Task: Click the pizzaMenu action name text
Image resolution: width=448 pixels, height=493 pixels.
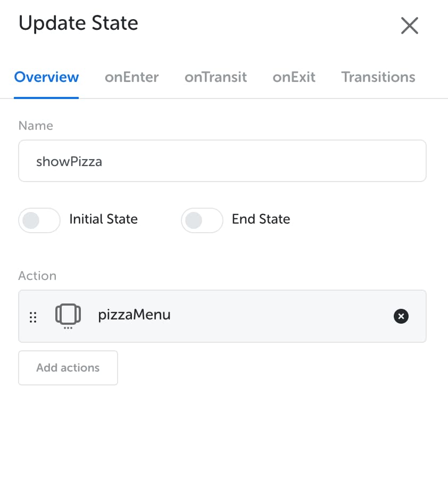Action: point(134,315)
